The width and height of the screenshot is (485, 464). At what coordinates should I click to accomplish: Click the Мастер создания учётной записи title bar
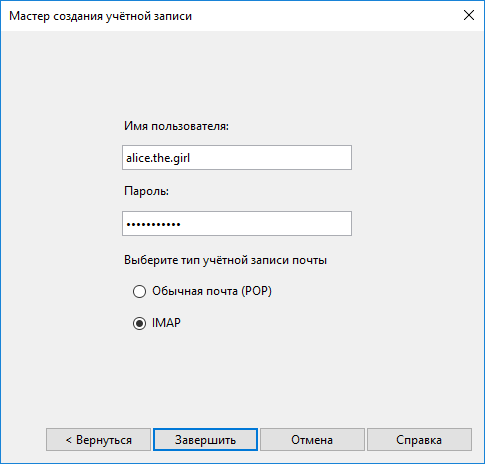pyautogui.click(x=100, y=16)
